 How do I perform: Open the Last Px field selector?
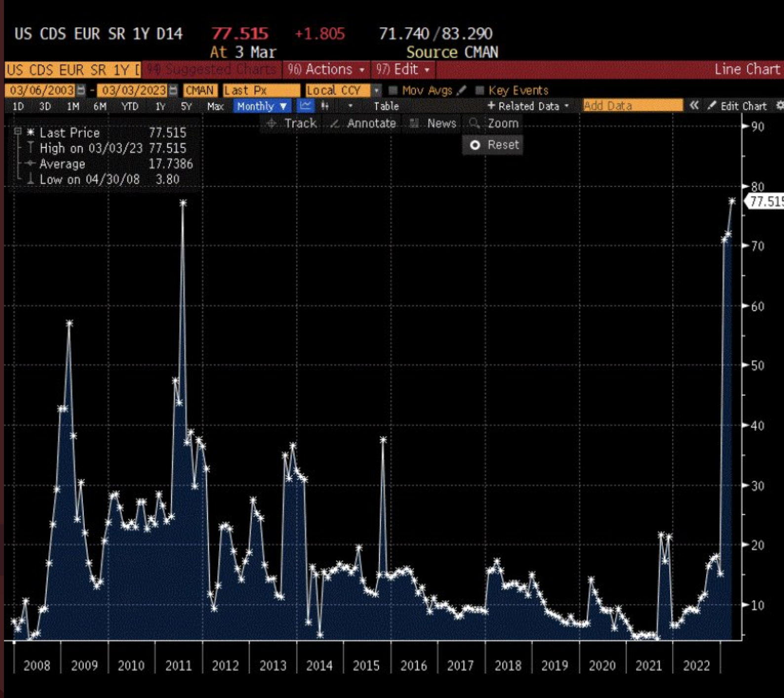coord(261,90)
